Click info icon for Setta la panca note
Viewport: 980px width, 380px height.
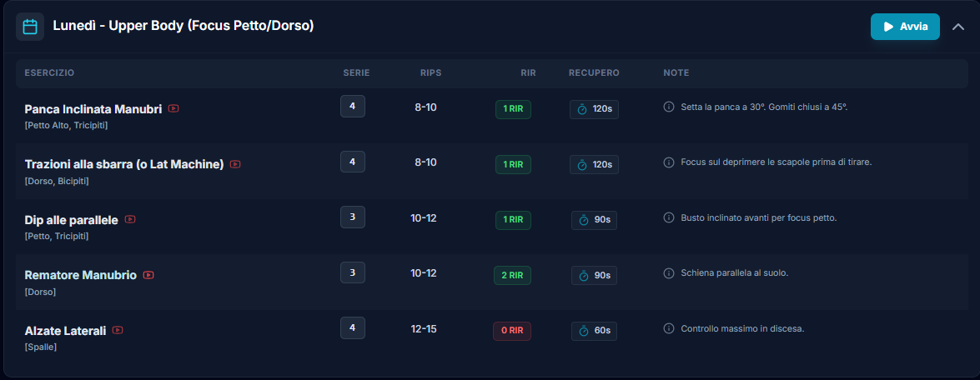(668, 107)
